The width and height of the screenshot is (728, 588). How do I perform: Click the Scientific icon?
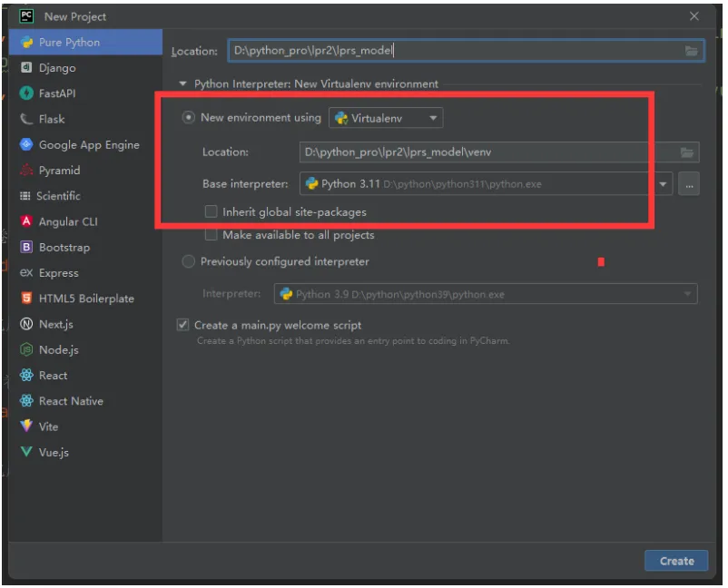[25, 196]
